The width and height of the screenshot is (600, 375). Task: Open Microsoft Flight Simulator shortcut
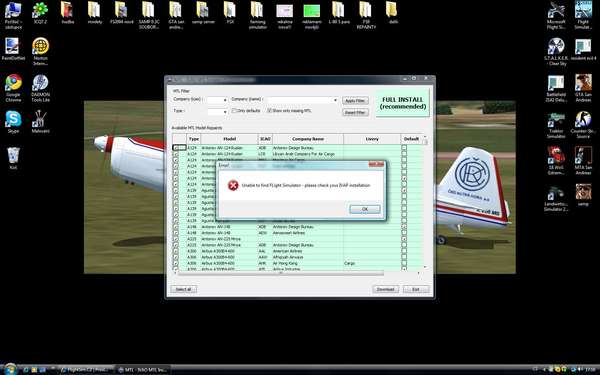556,15
